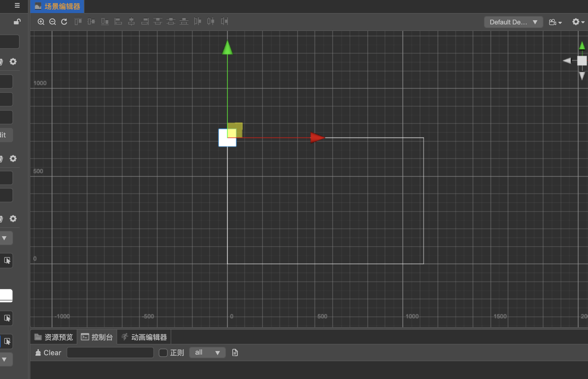Switch to the 资源预览 tab

click(x=54, y=337)
